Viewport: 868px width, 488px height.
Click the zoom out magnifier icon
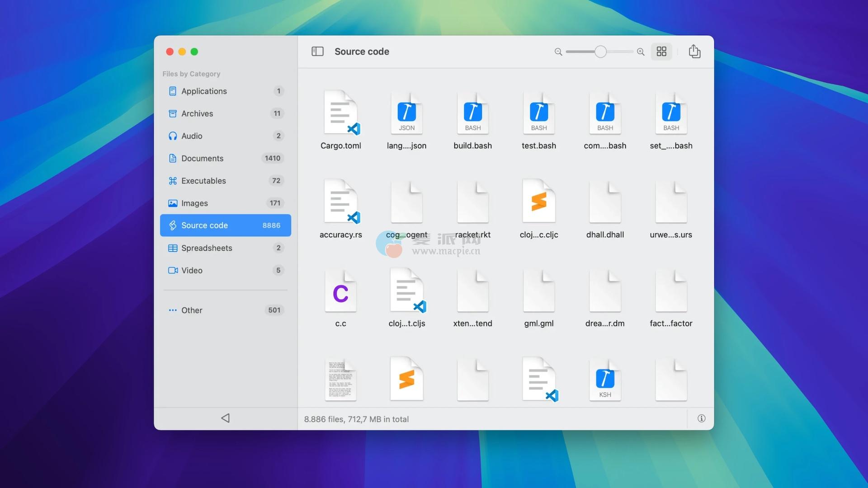(558, 52)
